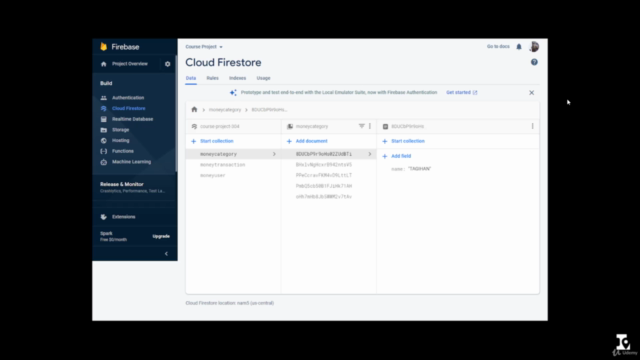Viewport: 640px width, 360px height.
Task: Click the Firebase logo icon
Action: pyautogui.click(x=104, y=47)
